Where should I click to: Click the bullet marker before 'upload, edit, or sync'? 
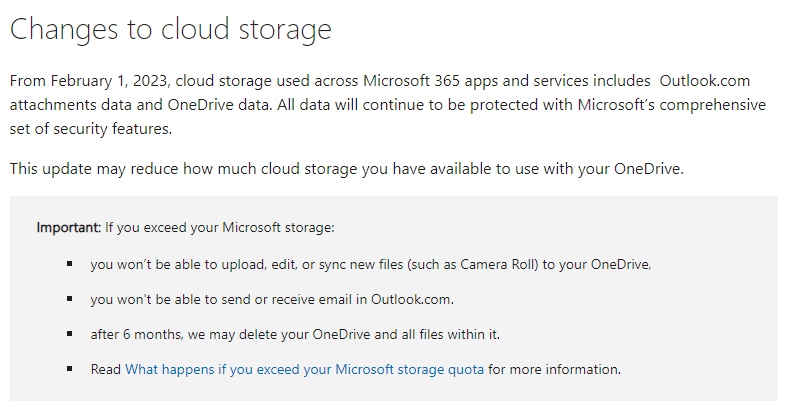71,264
